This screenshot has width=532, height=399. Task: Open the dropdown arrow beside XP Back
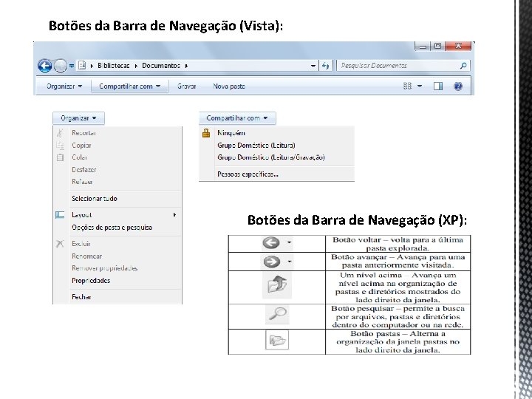coord(289,242)
